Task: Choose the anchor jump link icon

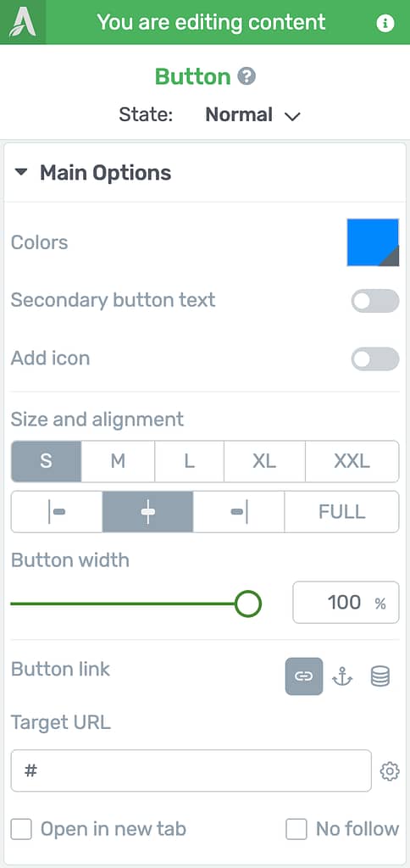Action: 342,676
